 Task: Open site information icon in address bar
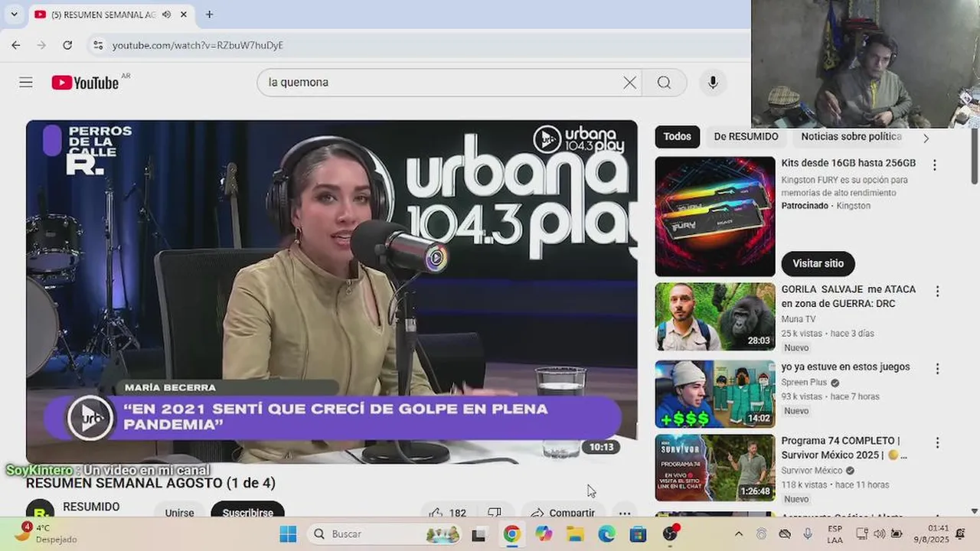[x=98, y=45]
